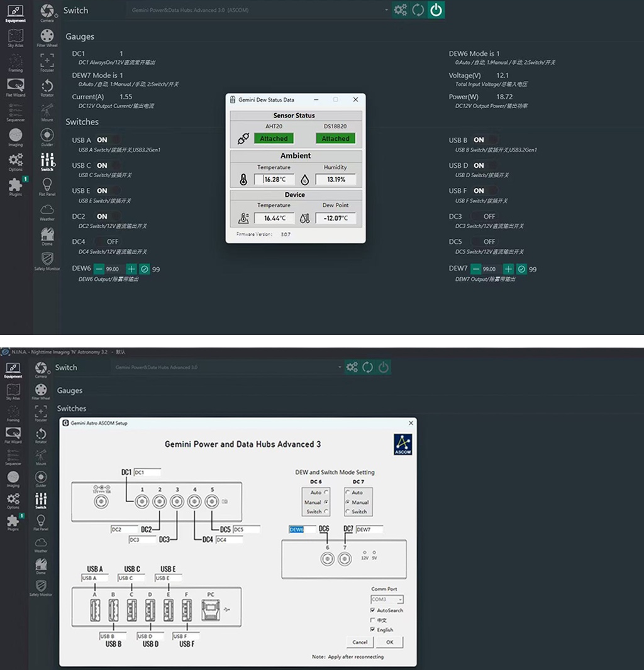Select Auto mode for DC 7
644x670 pixels.
tap(348, 492)
